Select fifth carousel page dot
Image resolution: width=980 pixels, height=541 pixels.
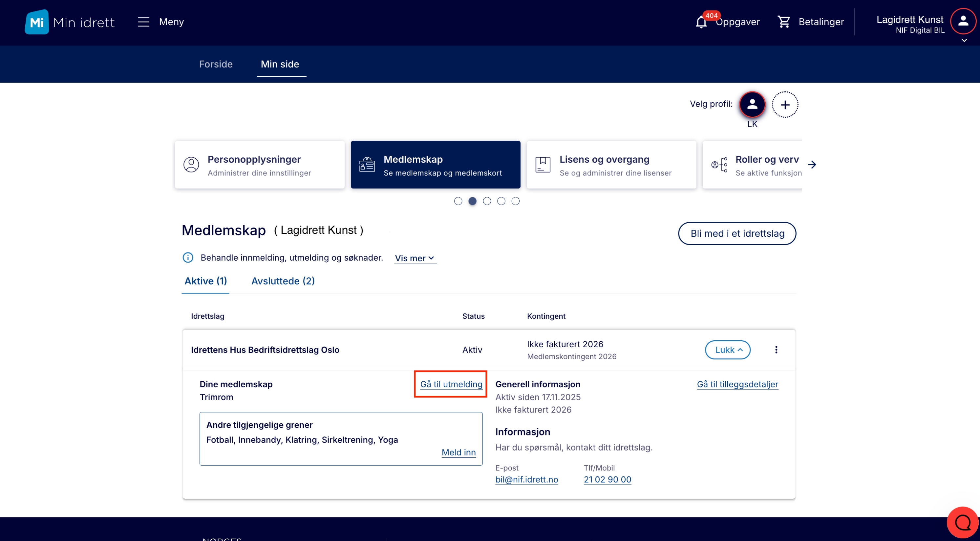[516, 201]
